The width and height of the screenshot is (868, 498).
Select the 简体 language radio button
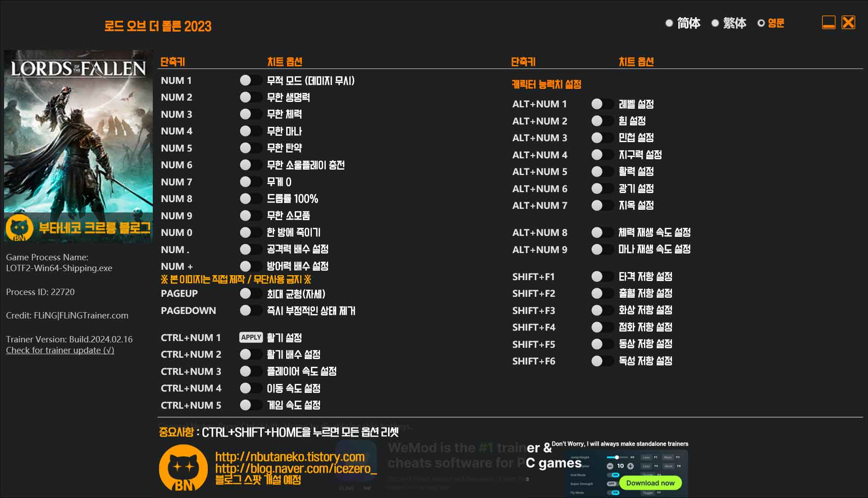[x=669, y=23]
